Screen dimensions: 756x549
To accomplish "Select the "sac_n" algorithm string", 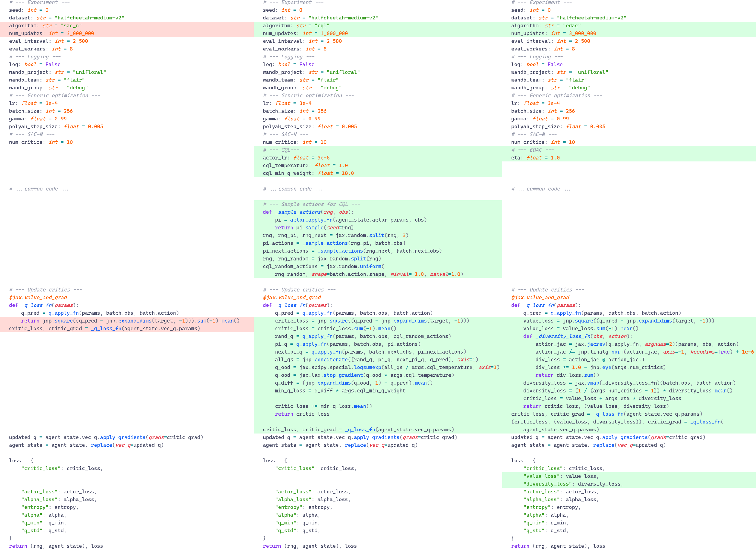I will click(x=71, y=26).
